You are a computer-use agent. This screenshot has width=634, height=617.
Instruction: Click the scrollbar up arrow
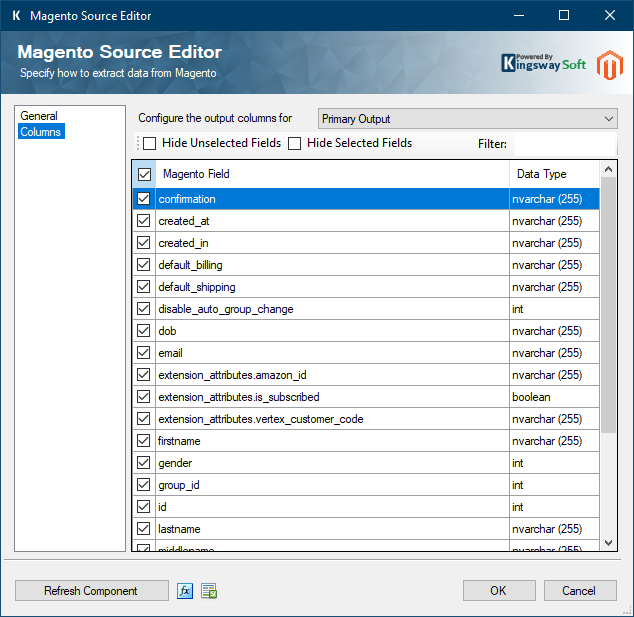(x=609, y=169)
